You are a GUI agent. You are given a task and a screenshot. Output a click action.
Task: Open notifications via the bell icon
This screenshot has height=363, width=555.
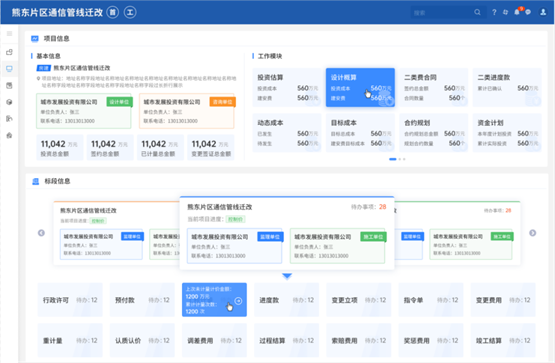coord(517,12)
